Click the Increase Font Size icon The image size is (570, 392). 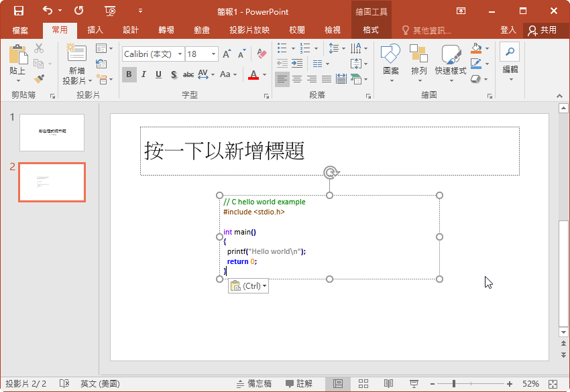226,54
